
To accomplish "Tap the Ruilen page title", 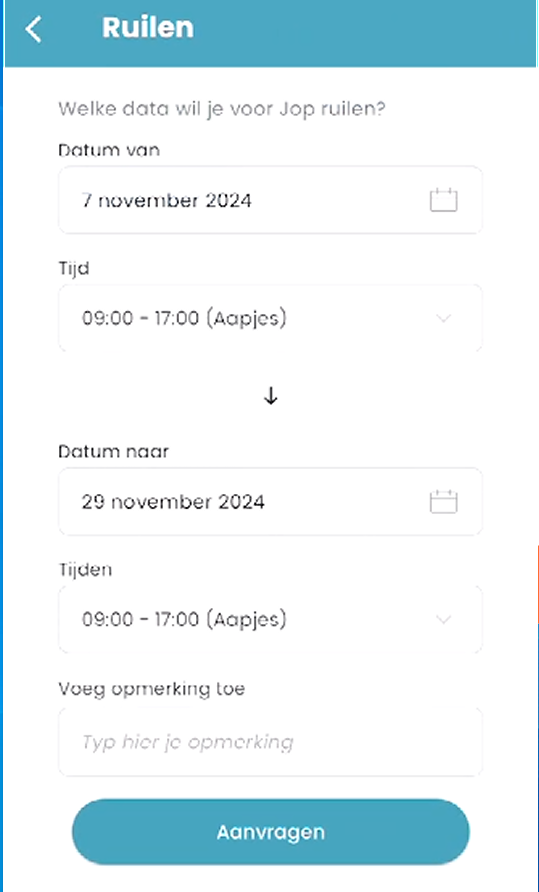I will [x=148, y=27].
